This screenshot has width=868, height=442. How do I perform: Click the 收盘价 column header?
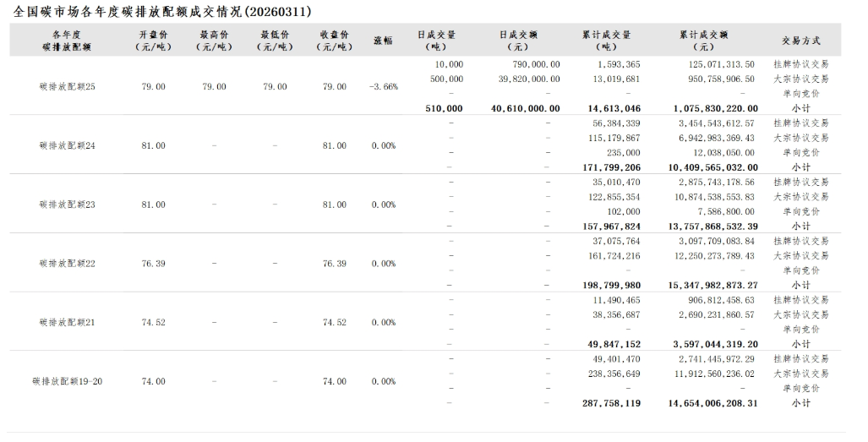click(x=335, y=41)
